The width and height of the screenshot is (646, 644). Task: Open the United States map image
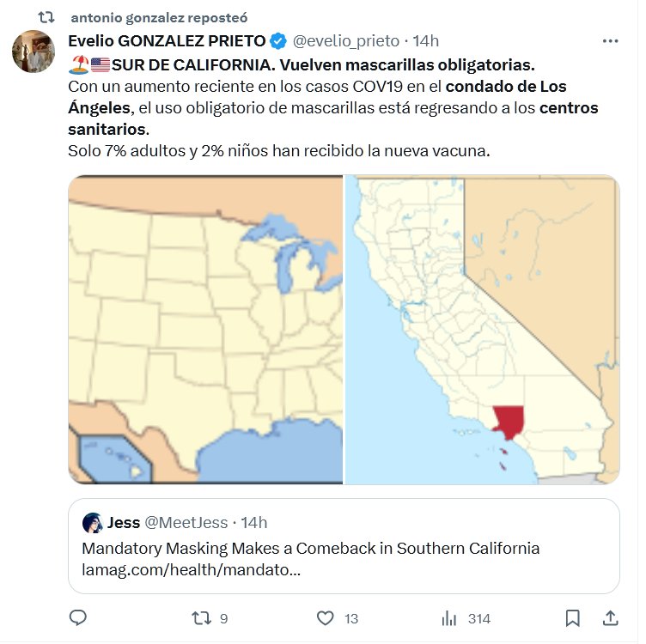tap(205, 330)
